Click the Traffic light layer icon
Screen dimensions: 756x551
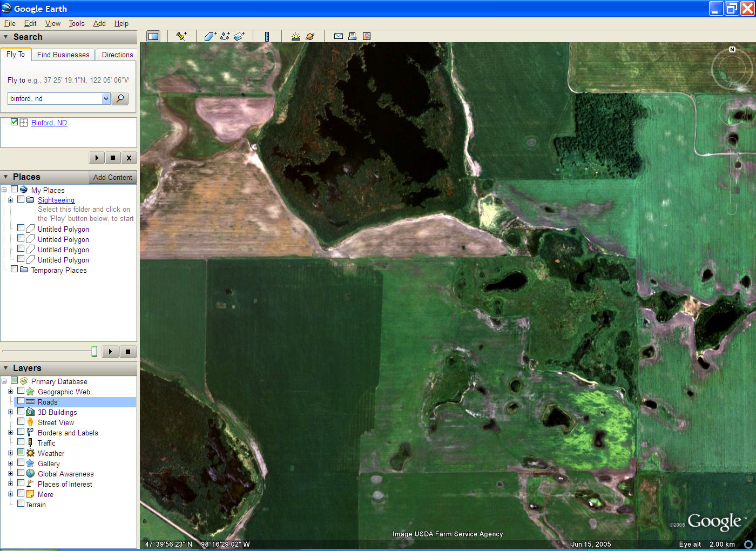click(x=30, y=443)
